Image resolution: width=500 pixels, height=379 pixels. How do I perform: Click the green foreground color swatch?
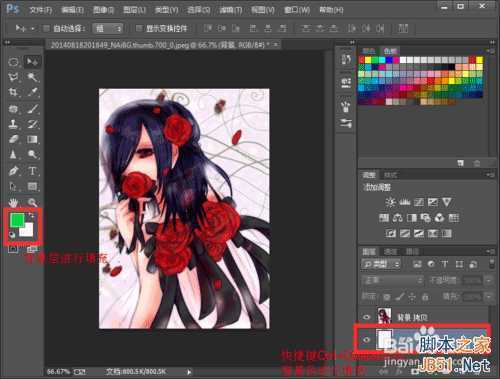coord(16,220)
